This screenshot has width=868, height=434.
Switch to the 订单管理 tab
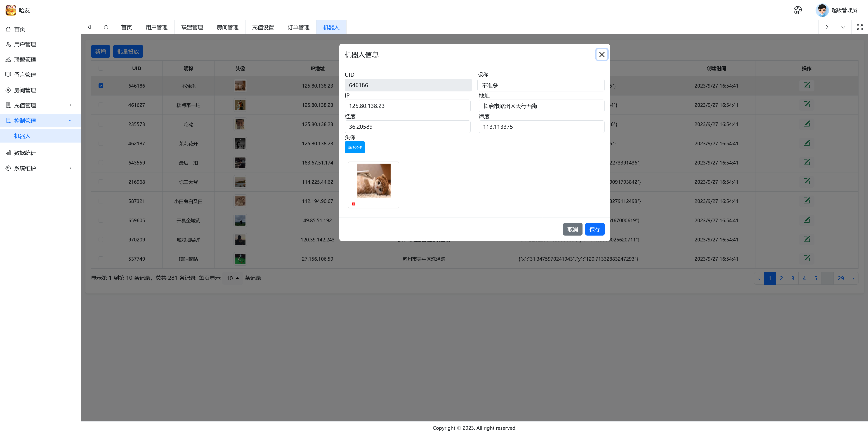(298, 27)
